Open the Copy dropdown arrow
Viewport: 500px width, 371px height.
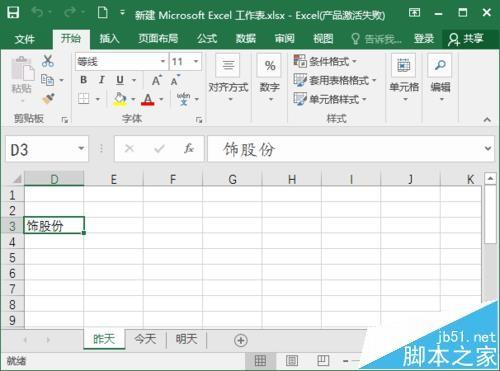click(61, 80)
